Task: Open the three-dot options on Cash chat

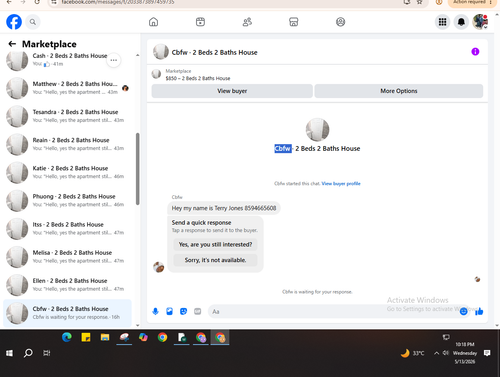Action: [x=114, y=60]
